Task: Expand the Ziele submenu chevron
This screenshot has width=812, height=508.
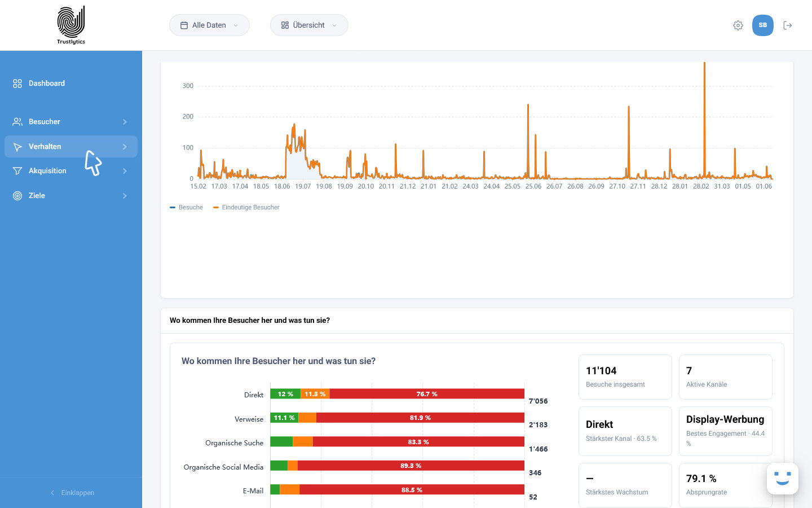Action: (125, 196)
